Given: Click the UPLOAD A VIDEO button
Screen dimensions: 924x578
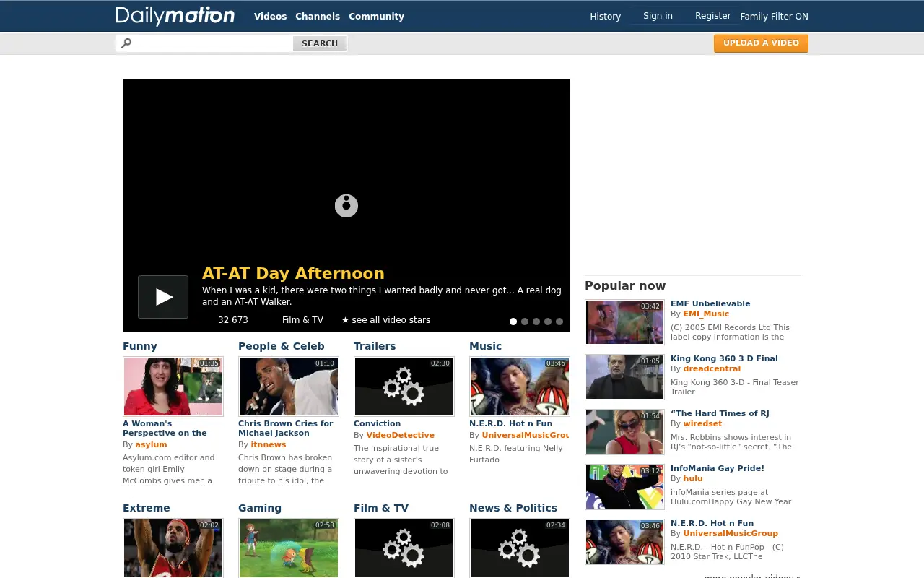Looking at the screenshot, I should point(761,43).
